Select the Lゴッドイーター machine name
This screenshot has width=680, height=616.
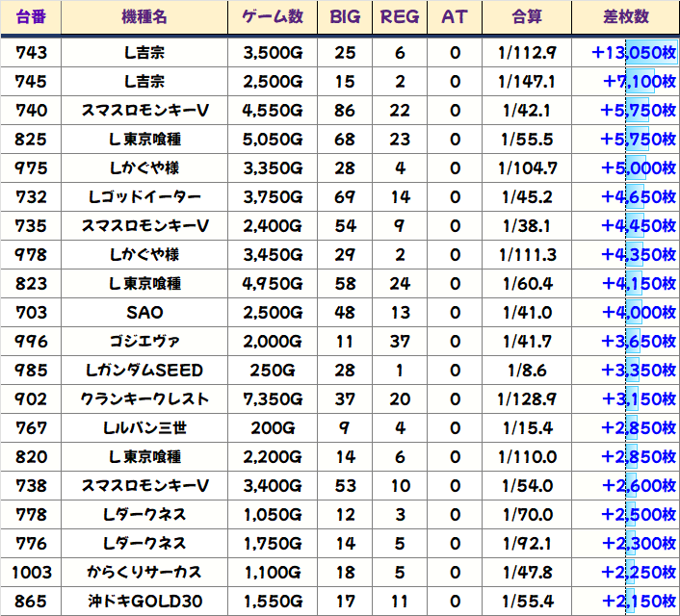pos(144,197)
